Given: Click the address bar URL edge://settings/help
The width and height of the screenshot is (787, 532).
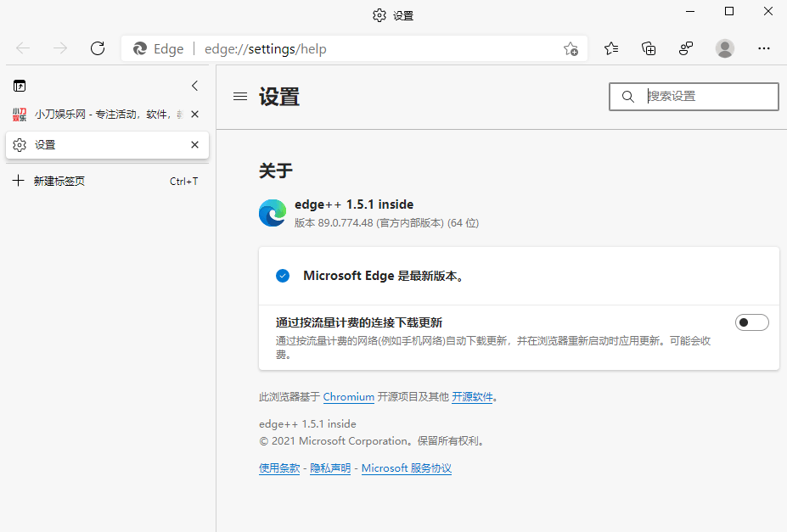Looking at the screenshot, I should tap(266, 48).
